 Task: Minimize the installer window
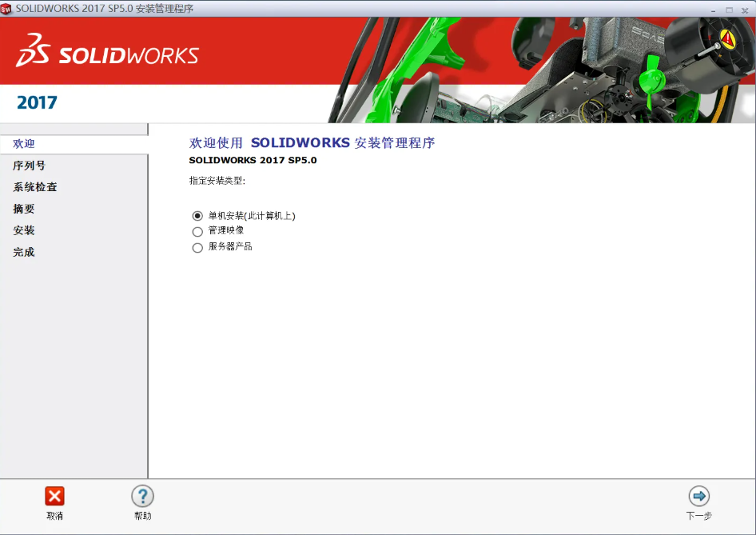[713, 10]
